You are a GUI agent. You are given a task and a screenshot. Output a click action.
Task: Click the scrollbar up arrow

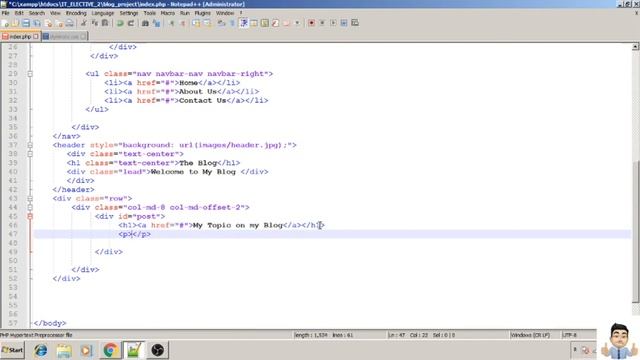click(x=635, y=47)
